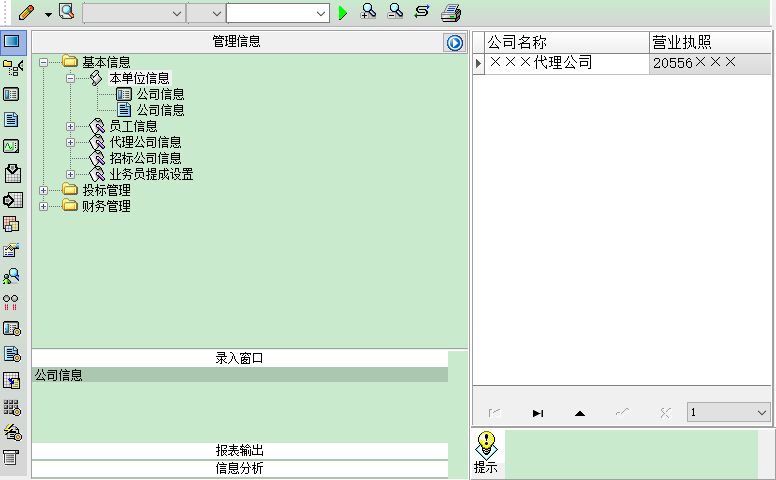This screenshot has width=776, height=480.
Task: Click the form card with gear sidebar icon
Action: pyautogui.click(x=12, y=329)
